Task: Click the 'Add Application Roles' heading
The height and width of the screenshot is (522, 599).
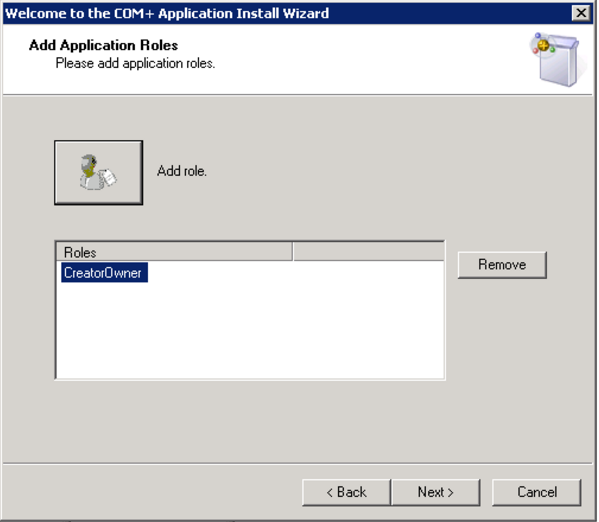Action: 104,45
